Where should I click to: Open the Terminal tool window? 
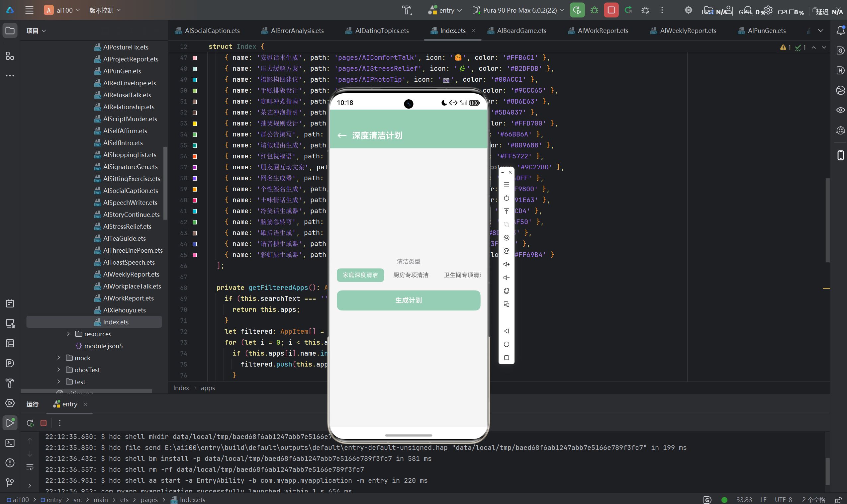click(10, 443)
